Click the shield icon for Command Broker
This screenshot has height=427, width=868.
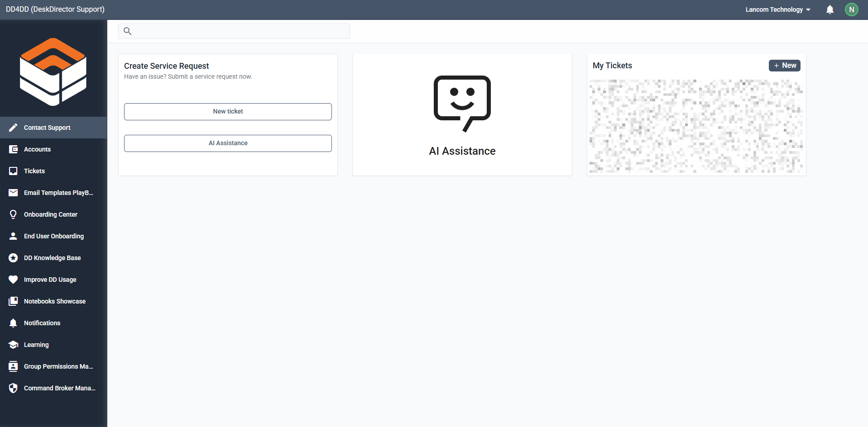coord(13,388)
